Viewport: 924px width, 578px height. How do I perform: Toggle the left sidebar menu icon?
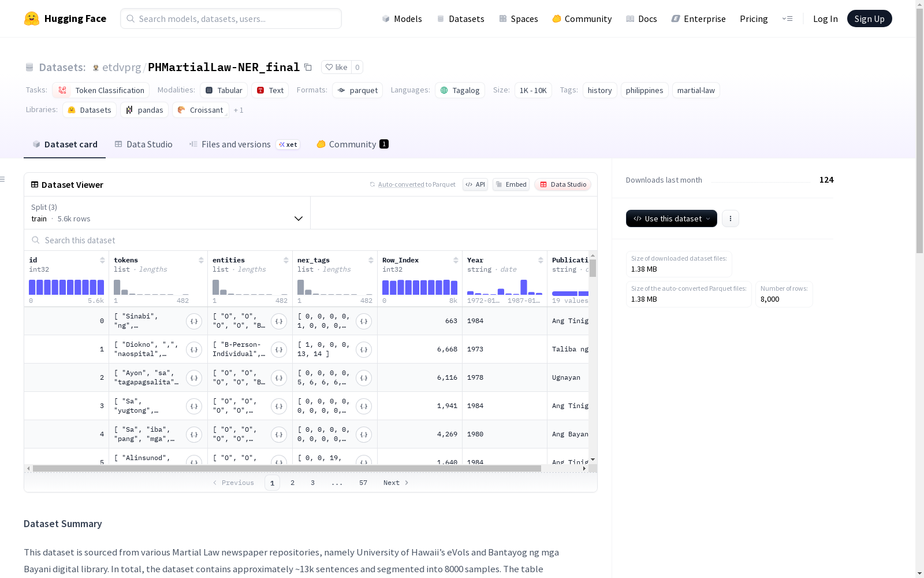pos(3,179)
